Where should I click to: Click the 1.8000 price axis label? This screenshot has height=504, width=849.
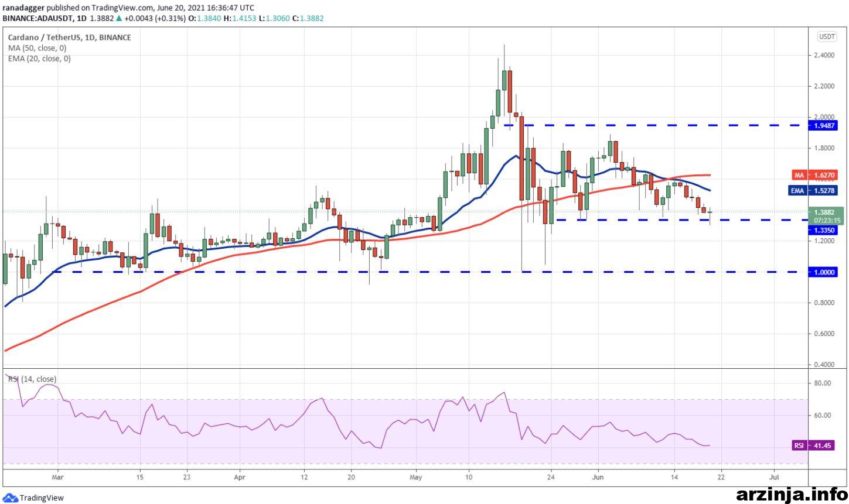[x=824, y=148]
